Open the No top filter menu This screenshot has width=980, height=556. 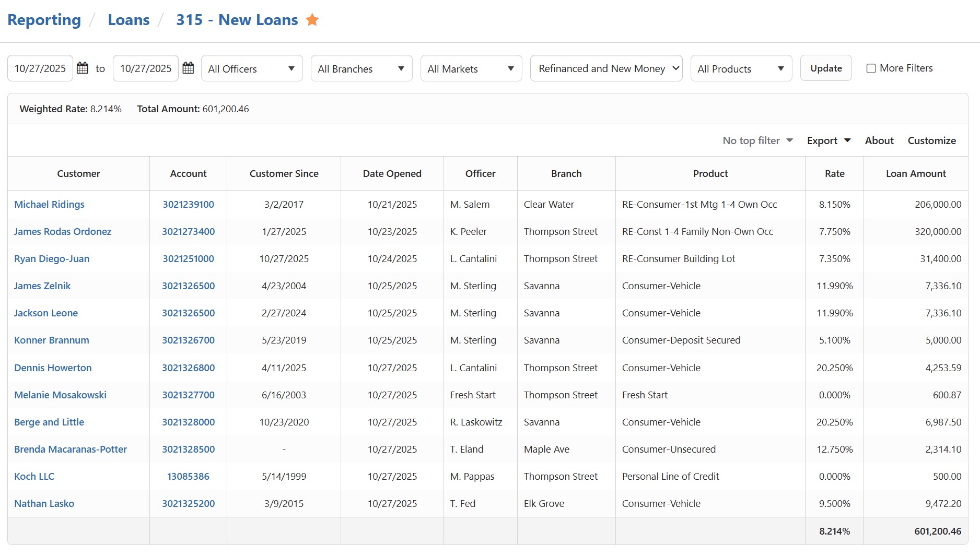tap(757, 140)
